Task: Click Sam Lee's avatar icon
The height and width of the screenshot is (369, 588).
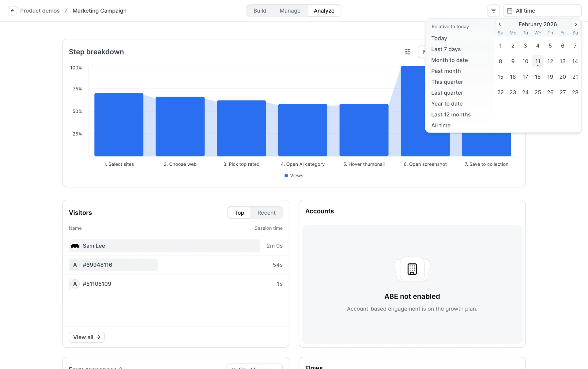Action: point(75,246)
